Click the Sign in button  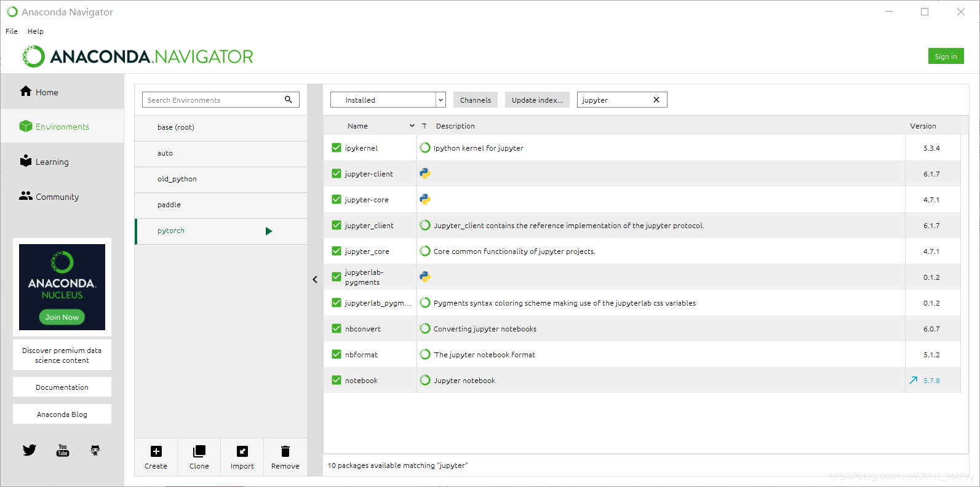tap(946, 56)
